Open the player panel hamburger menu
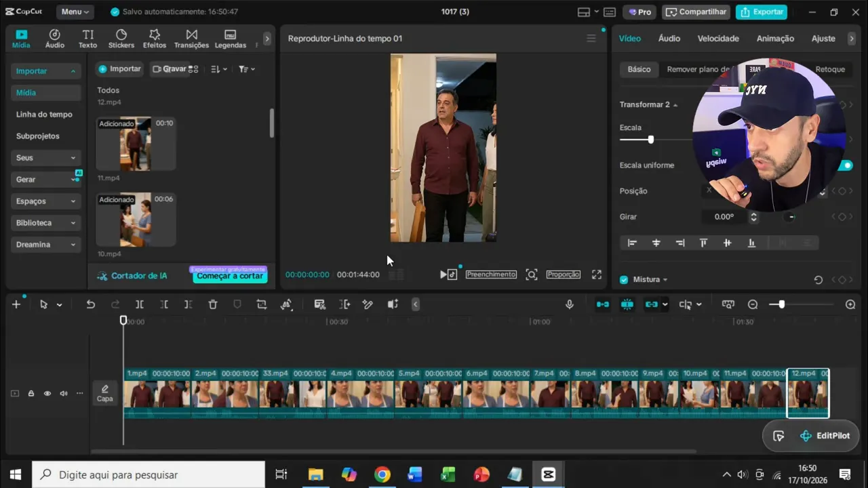 pos(591,39)
